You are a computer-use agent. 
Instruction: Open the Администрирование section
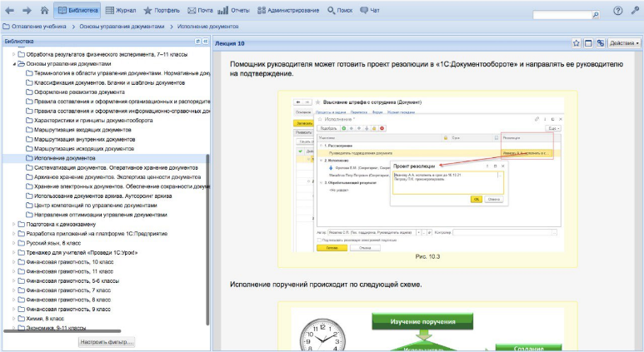click(288, 10)
